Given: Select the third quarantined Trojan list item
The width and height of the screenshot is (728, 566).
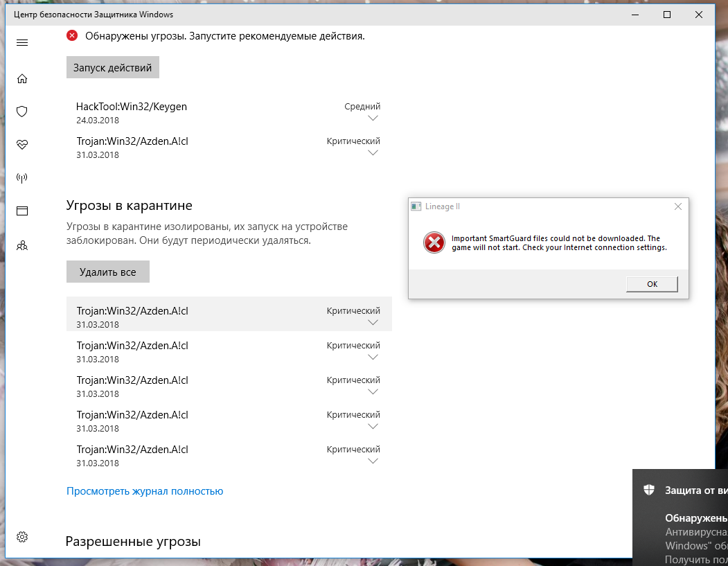Looking at the screenshot, I should pyautogui.click(x=229, y=386).
